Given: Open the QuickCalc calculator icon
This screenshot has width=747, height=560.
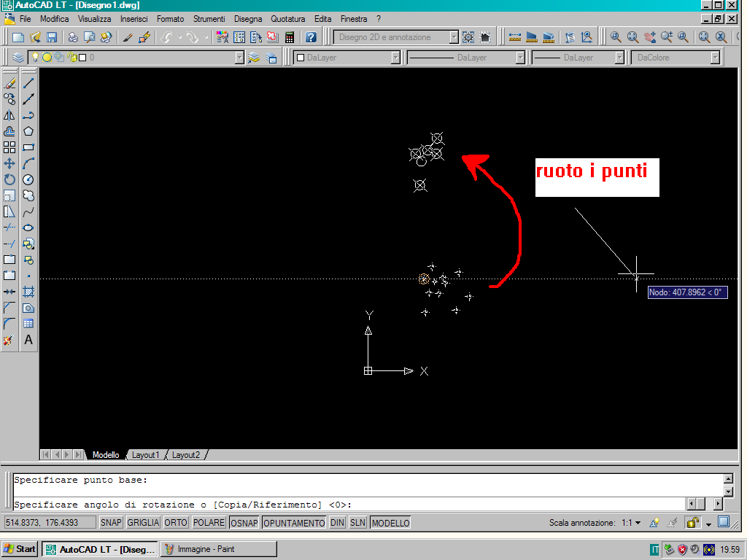Looking at the screenshot, I should [289, 37].
